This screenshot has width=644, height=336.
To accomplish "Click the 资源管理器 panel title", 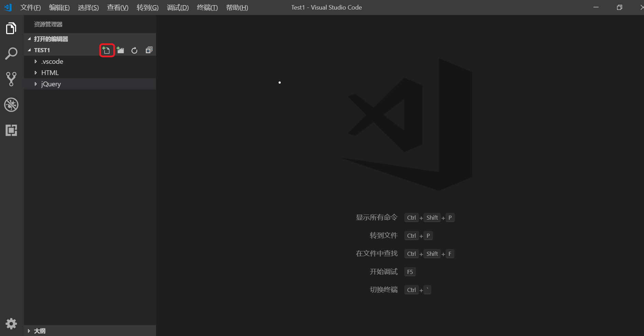I will tap(48, 24).
